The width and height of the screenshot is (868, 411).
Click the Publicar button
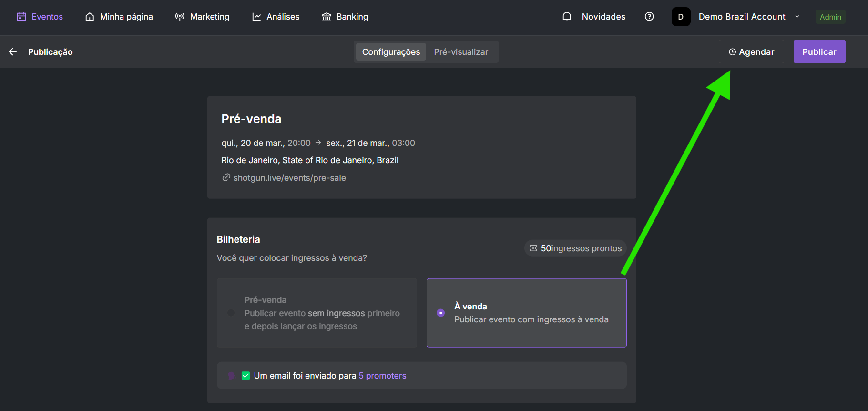(819, 51)
